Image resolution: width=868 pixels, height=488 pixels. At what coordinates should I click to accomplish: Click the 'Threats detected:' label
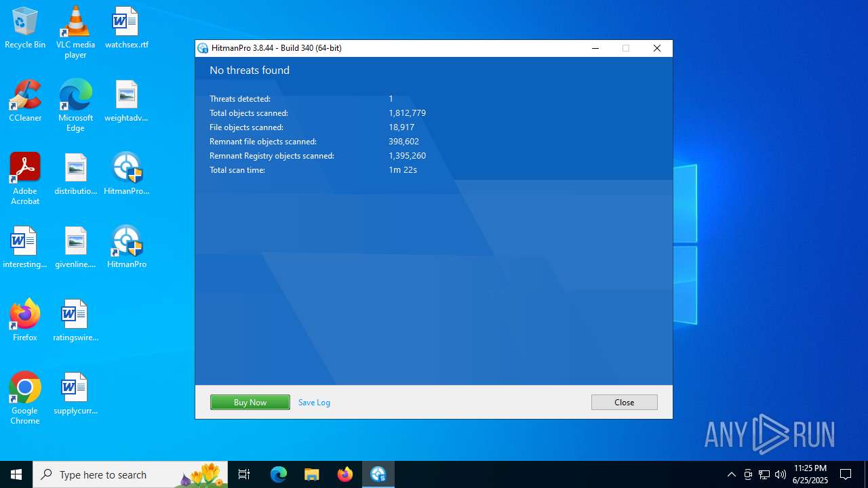(x=240, y=99)
